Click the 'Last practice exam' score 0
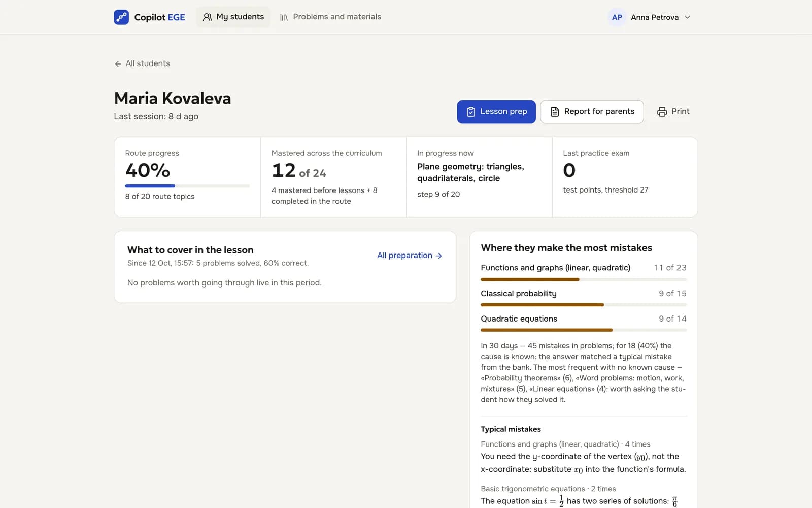 coord(569,170)
